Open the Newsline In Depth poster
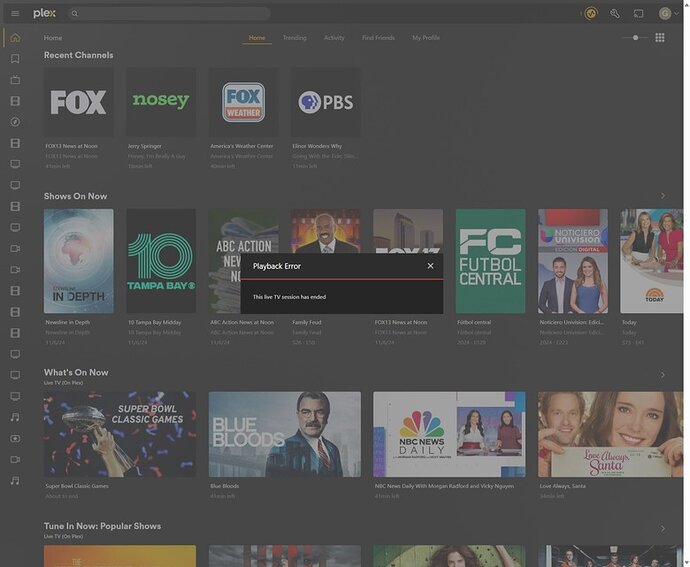 pyautogui.click(x=78, y=261)
